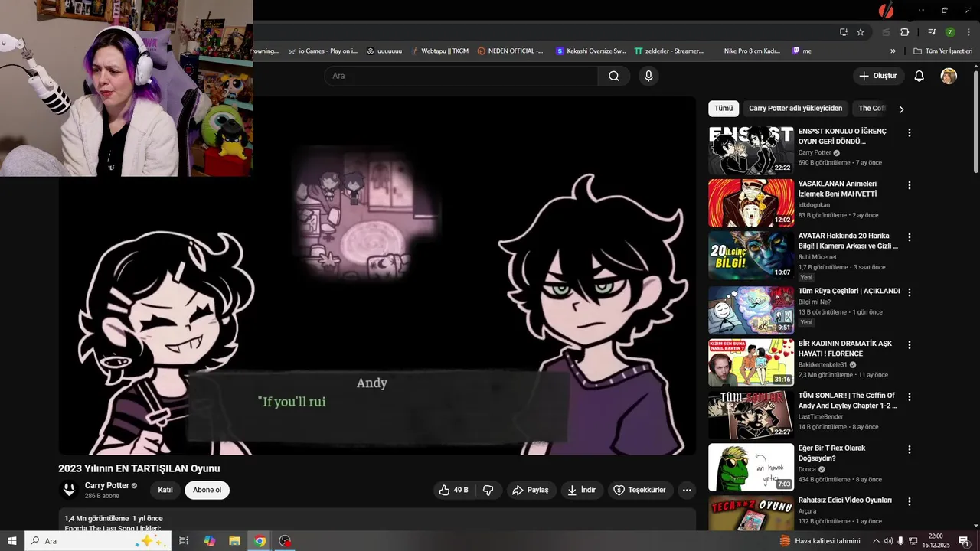
Task: Open the ENS*ST KONULU video thumbnail
Action: coord(751,151)
